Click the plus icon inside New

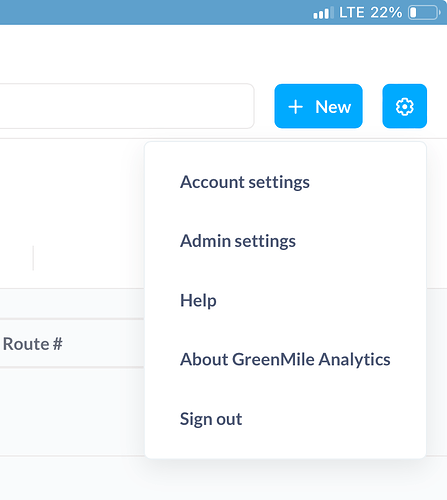pos(295,107)
